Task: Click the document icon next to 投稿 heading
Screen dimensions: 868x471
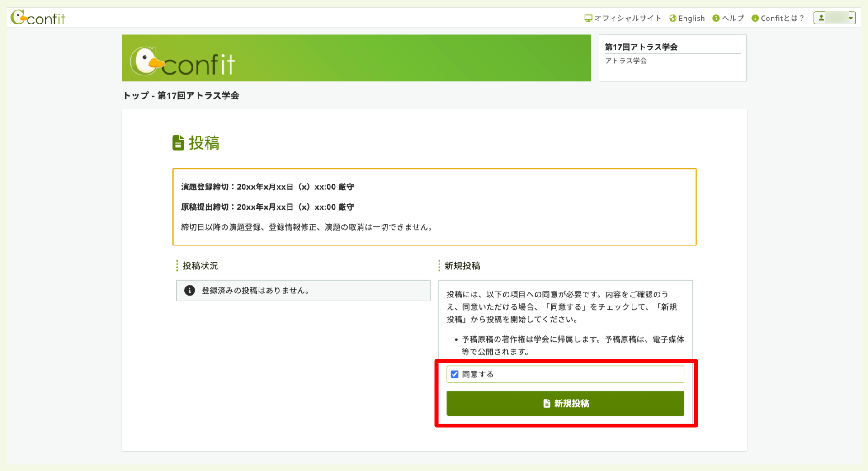Action: tap(178, 142)
